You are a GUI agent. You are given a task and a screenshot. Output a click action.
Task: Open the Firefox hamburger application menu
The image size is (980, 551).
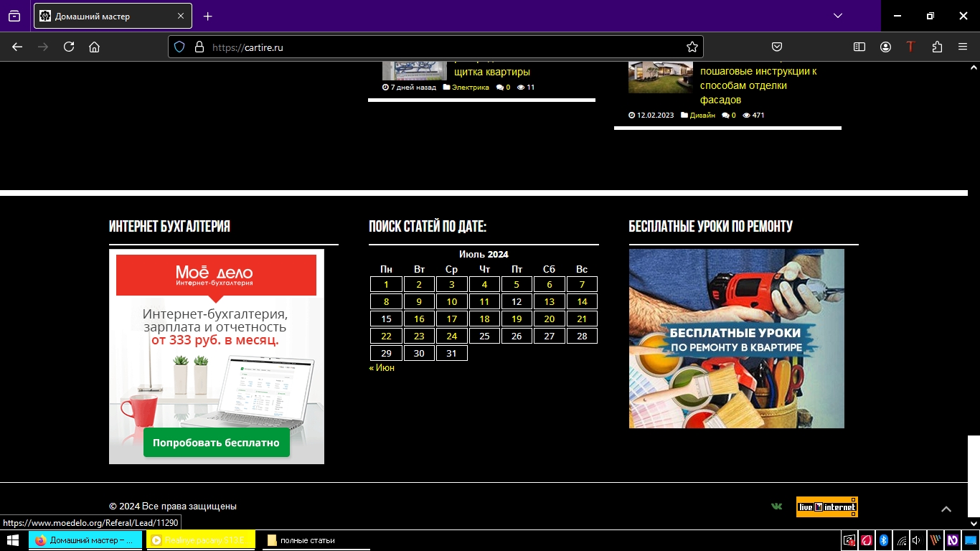pos(963,47)
